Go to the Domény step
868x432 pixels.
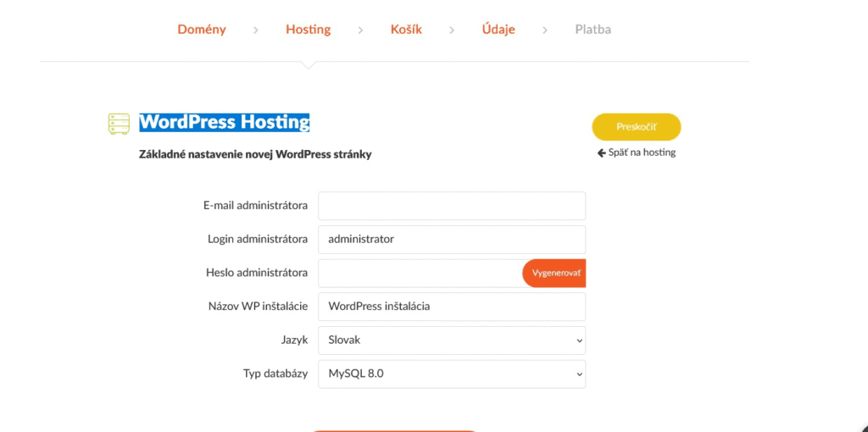[202, 30]
